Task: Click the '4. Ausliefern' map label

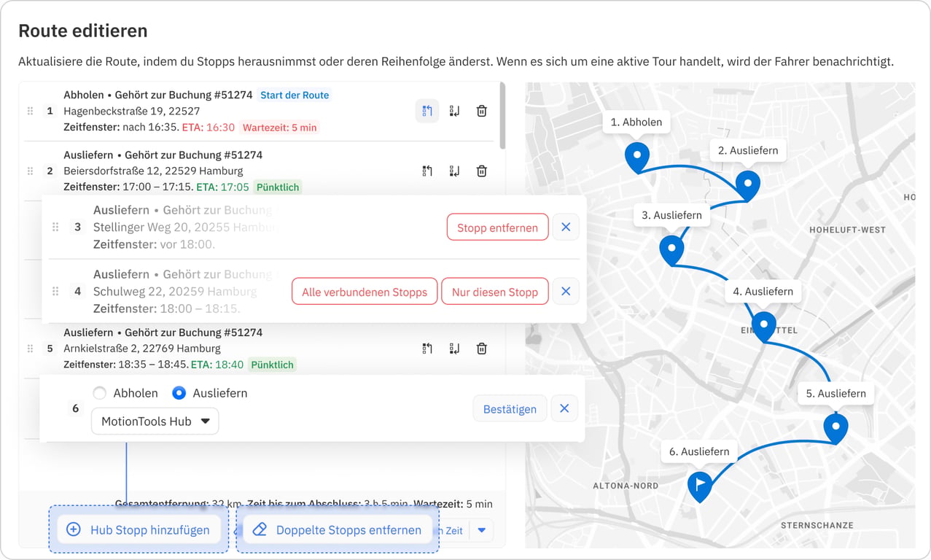Action: [763, 291]
